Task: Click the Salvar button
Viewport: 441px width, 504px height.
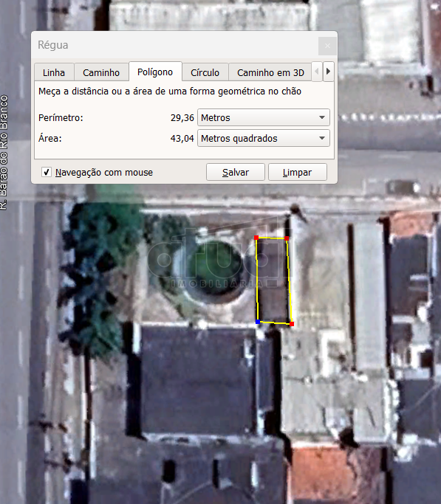Action: (x=236, y=172)
